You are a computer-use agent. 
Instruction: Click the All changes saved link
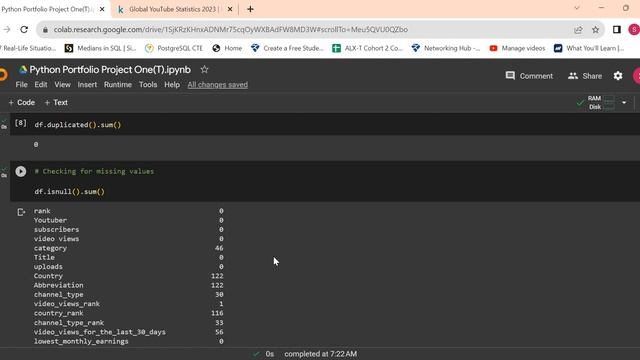218,84
